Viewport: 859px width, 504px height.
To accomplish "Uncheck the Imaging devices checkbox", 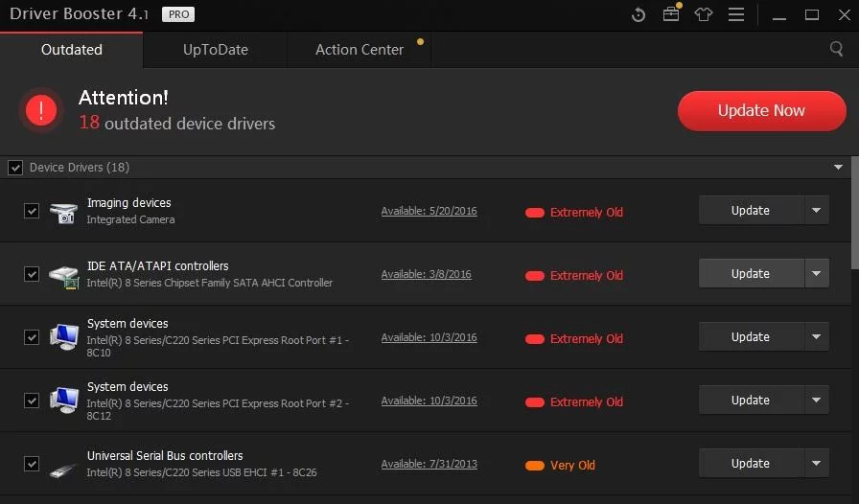I will pos(32,211).
